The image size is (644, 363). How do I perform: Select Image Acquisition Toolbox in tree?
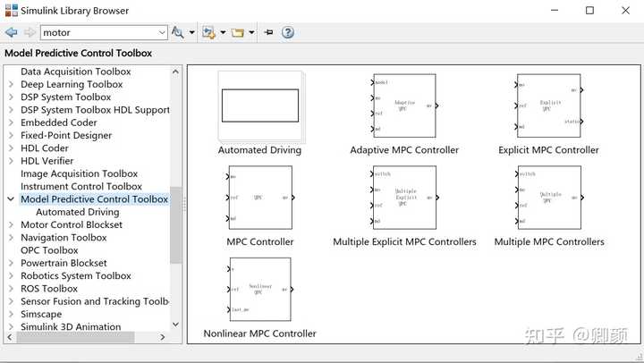pos(80,173)
